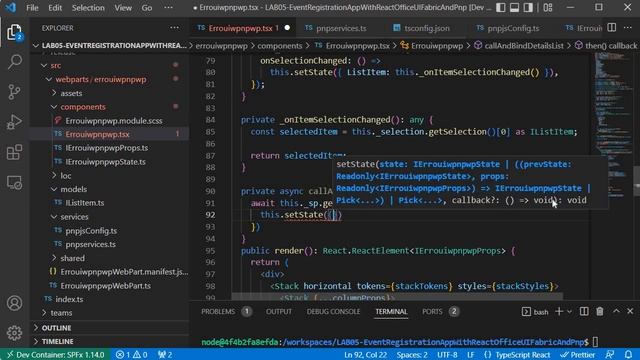Toggle primary side bar layout icon

[500, 7]
